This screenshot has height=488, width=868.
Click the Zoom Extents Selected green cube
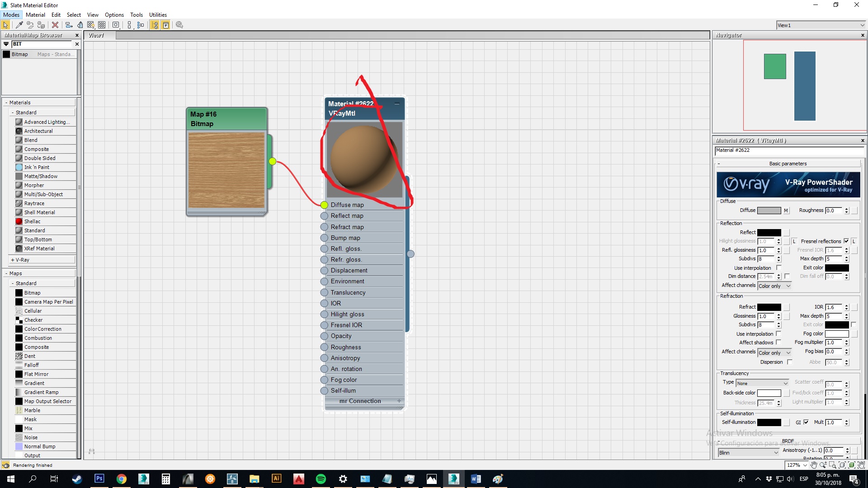851,465
